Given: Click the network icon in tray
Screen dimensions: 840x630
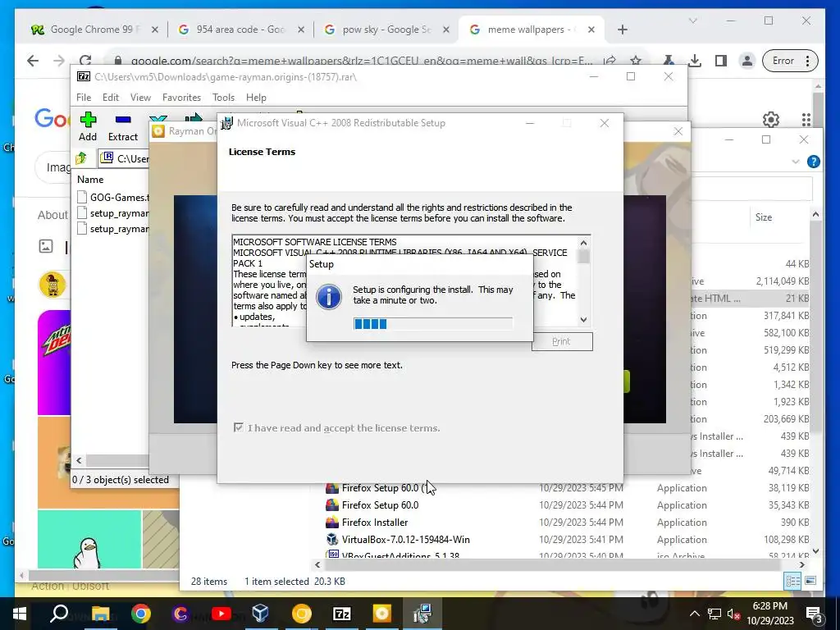Looking at the screenshot, I should (714, 614).
